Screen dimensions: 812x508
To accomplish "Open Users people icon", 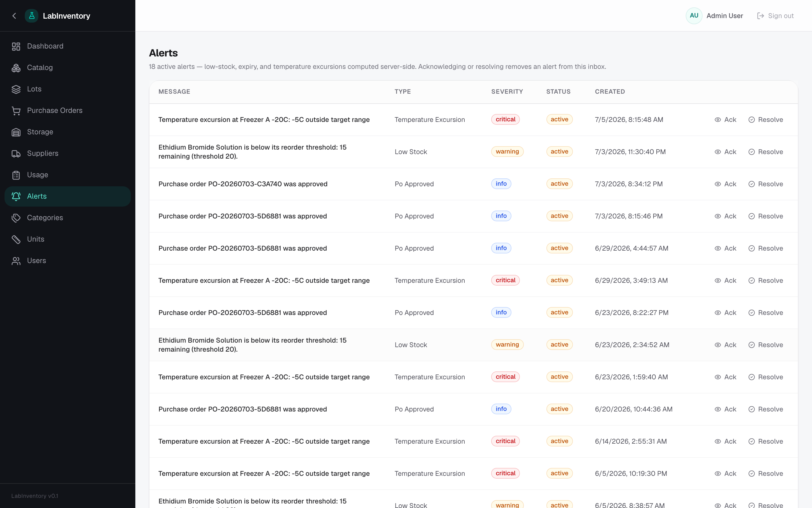I will [16, 261].
